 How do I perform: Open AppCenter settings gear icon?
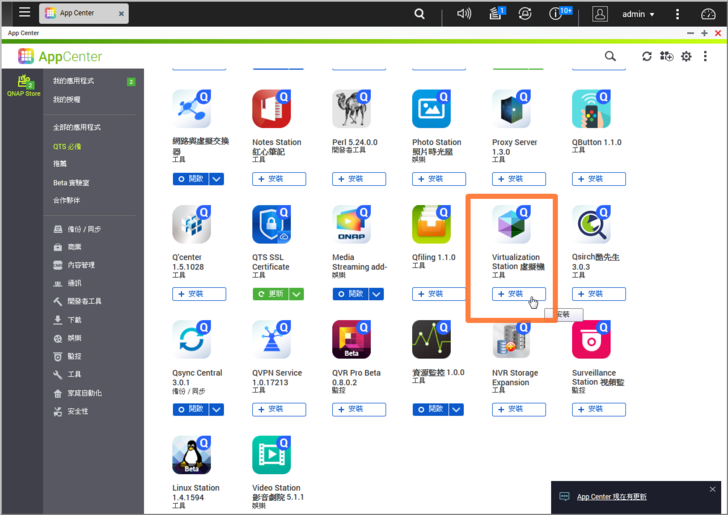pyautogui.click(x=686, y=57)
